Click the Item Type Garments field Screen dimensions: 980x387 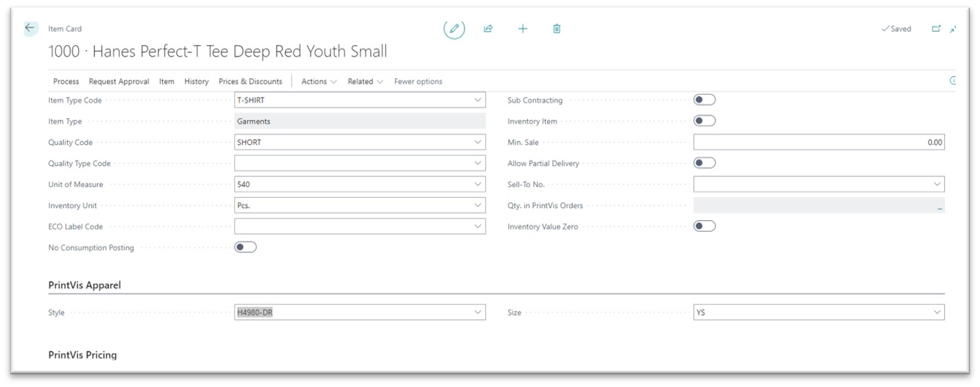point(360,121)
